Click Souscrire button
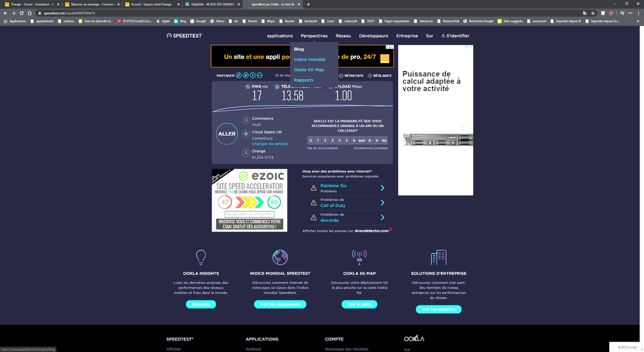 201,304
